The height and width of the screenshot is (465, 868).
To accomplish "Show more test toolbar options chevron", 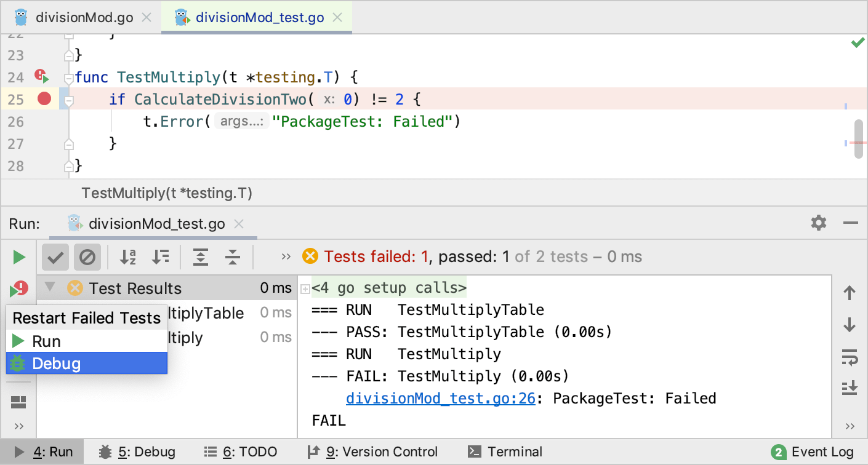I will click(x=286, y=257).
